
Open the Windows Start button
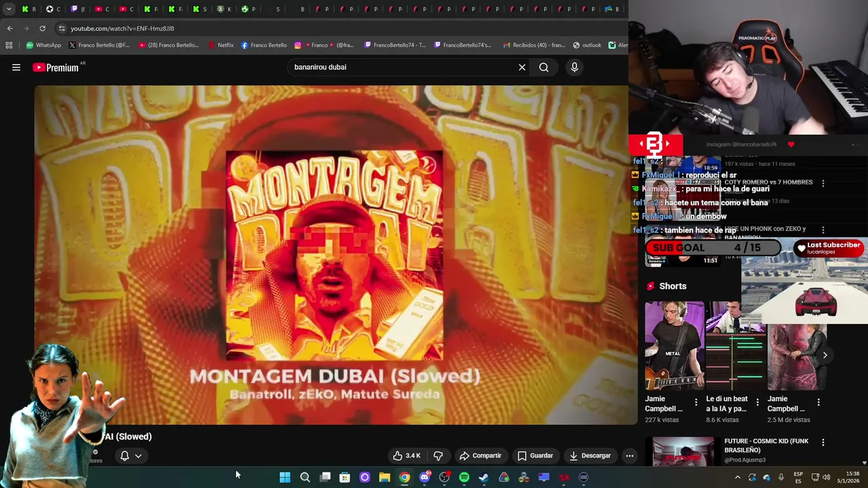point(285,477)
